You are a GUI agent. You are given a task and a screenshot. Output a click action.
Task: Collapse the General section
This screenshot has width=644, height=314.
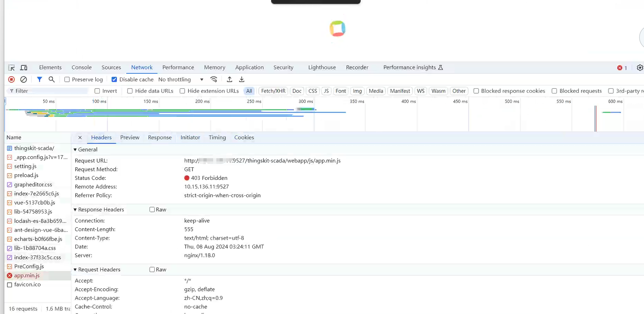click(75, 150)
